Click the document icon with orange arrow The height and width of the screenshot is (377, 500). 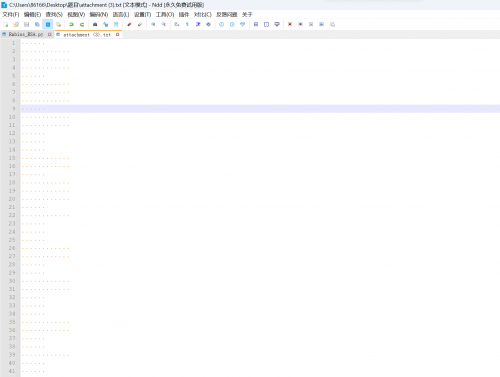click(x=58, y=24)
